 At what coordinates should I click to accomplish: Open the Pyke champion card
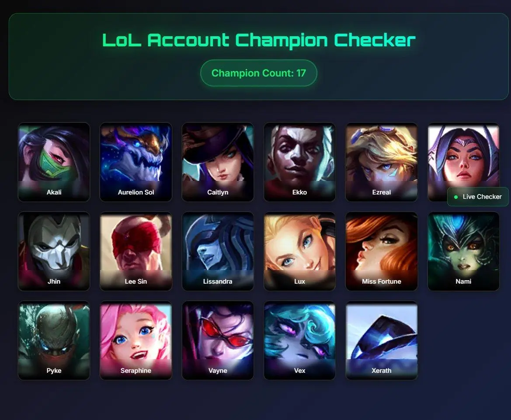(54, 340)
